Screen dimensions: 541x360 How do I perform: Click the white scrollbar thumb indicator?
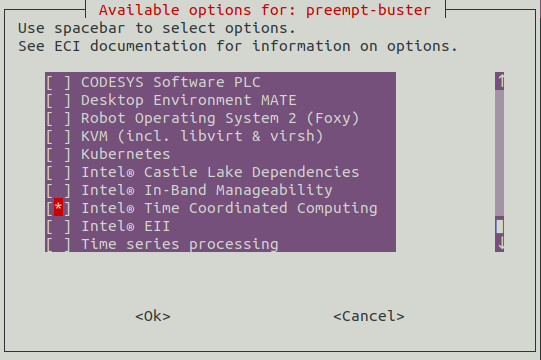[500, 226]
